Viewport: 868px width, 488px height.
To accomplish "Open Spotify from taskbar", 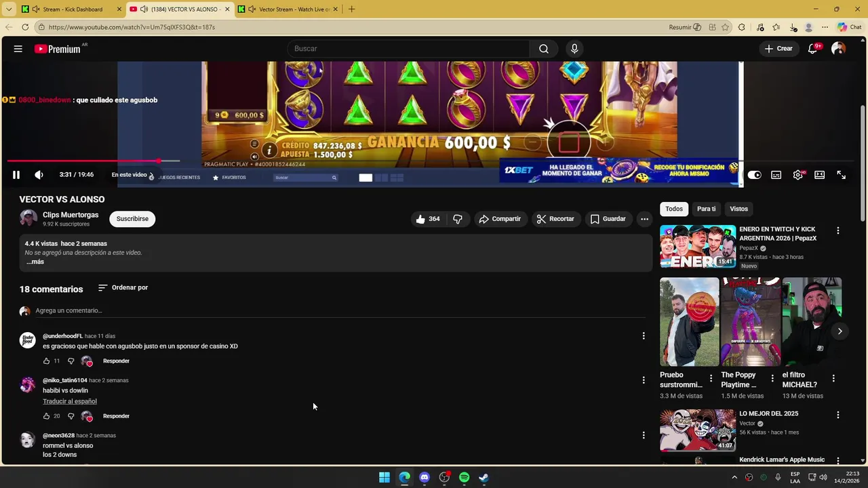I will tap(464, 477).
